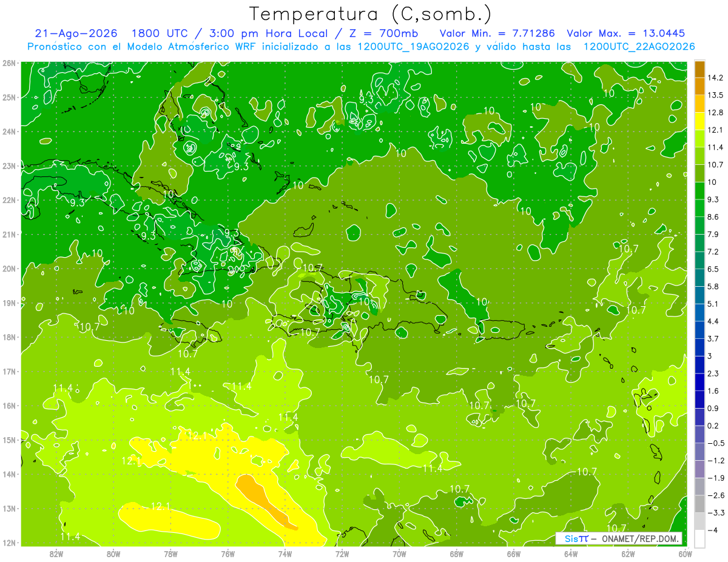Click the longitude label "70W"
728x562 pixels.
(x=399, y=554)
